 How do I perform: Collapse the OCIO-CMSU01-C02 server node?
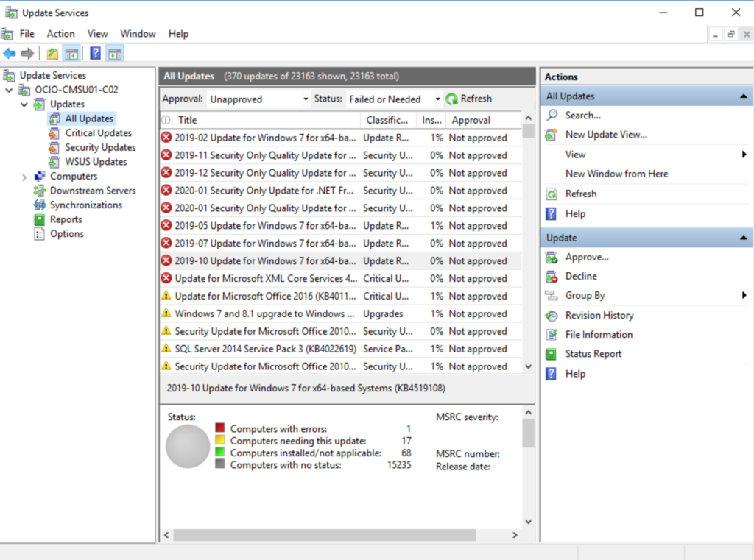(x=9, y=90)
